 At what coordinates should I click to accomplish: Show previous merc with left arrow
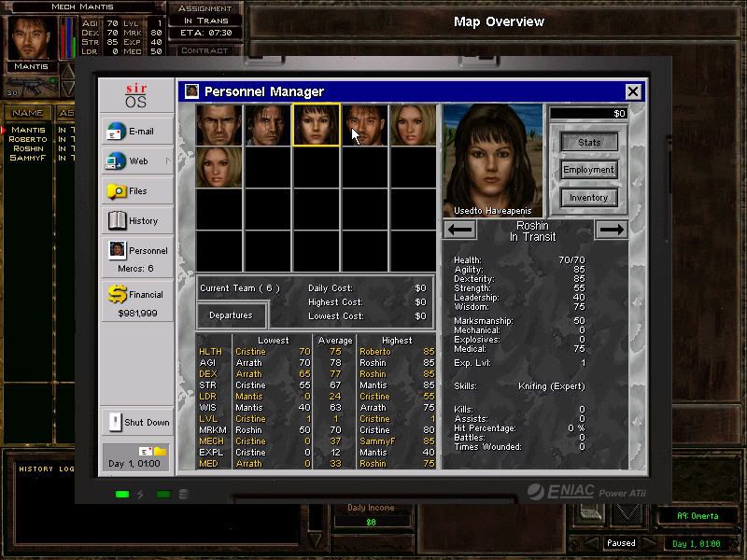click(x=460, y=230)
